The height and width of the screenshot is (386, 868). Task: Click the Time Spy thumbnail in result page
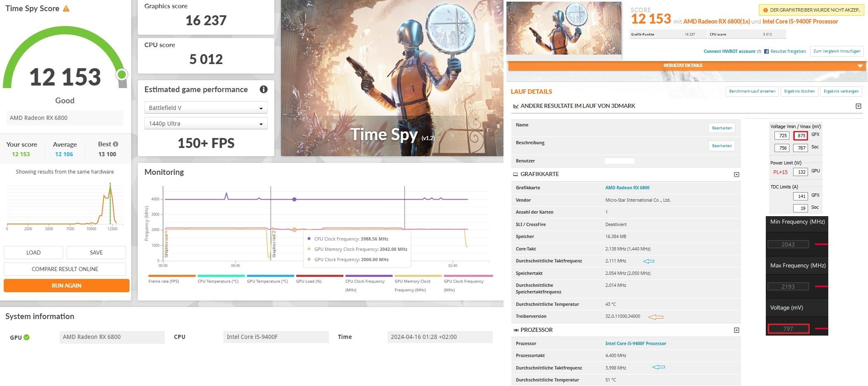[x=564, y=28]
